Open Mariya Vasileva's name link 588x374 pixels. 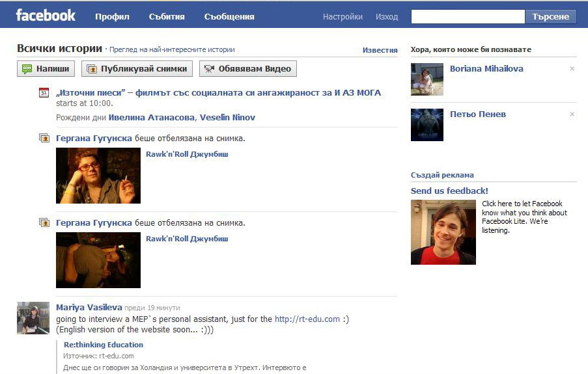pyautogui.click(x=89, y=307)
